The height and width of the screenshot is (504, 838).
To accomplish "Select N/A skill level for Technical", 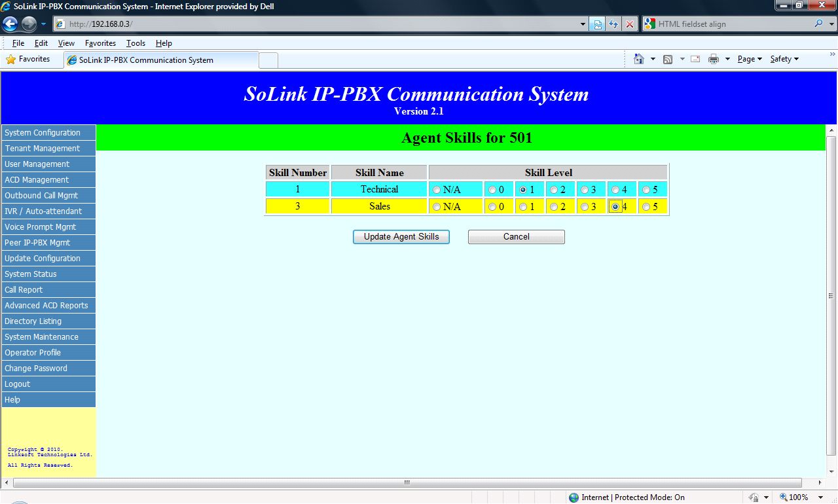I will tap(437, 190).
